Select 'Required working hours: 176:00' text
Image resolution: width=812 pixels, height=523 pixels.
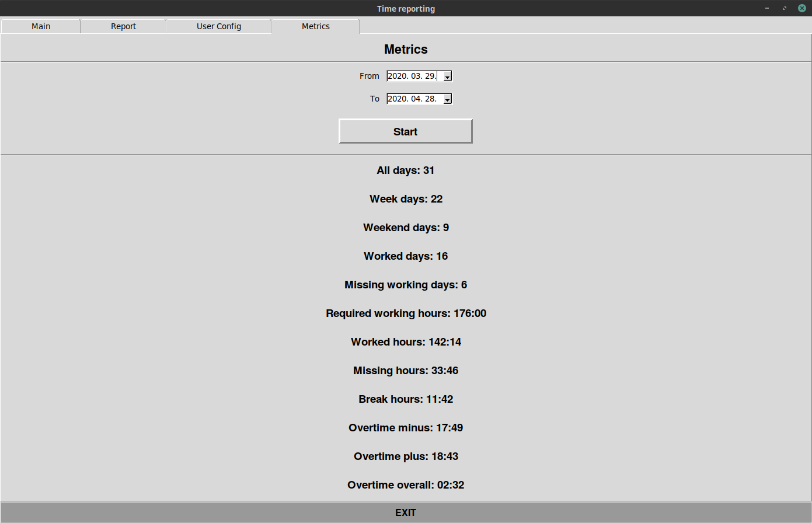coord(406,313)
